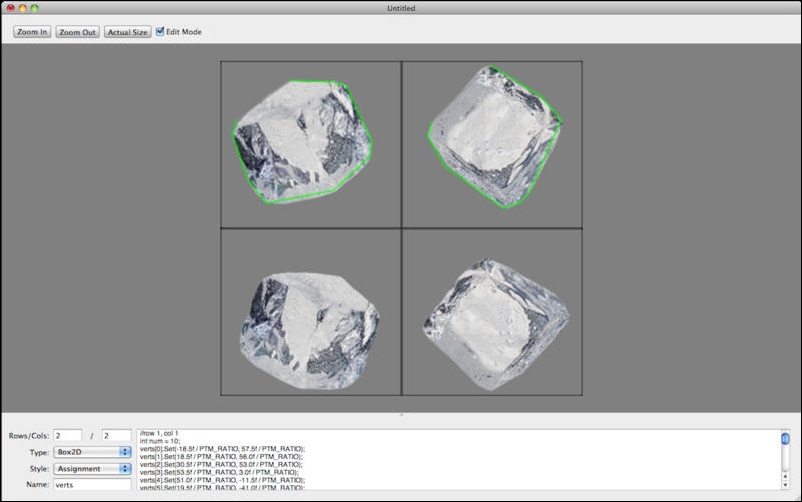Click the Rows input field

tap(68, 436)
